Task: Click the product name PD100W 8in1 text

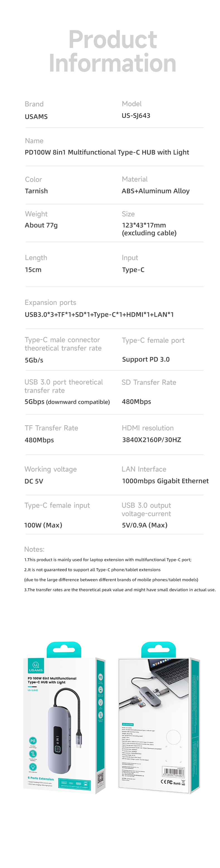Action: click(107, 152)
